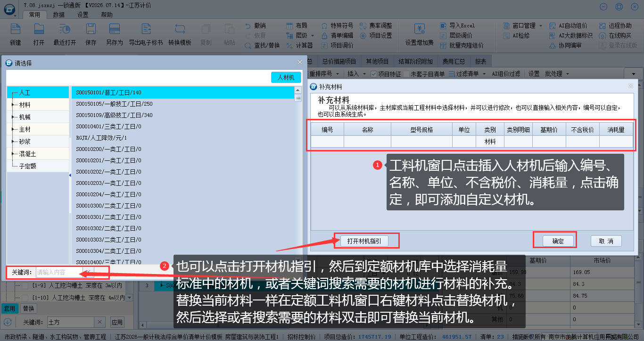Open the 其他项目 tab
This screenshot has height=341, width=644.
(378, 61)
